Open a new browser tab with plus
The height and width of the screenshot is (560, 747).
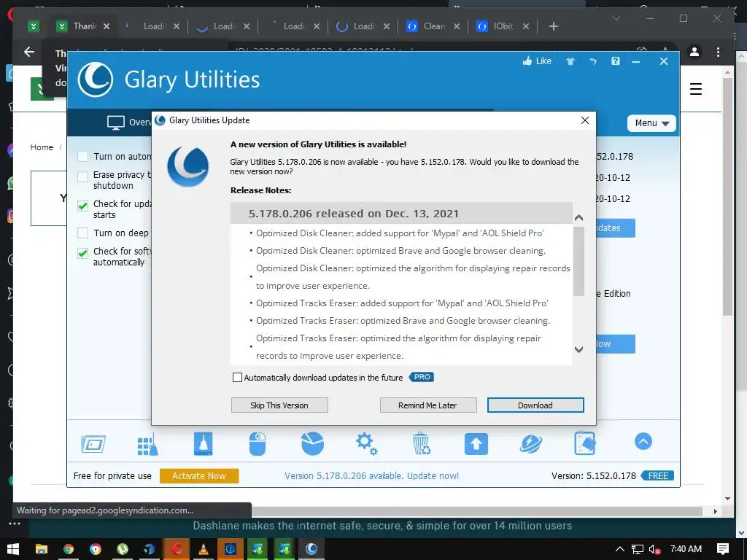coord(553,26)
